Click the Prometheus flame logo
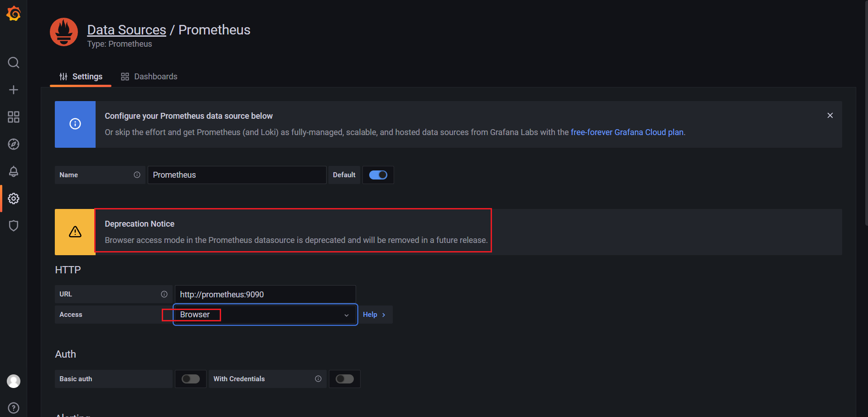 coord(64,32)
